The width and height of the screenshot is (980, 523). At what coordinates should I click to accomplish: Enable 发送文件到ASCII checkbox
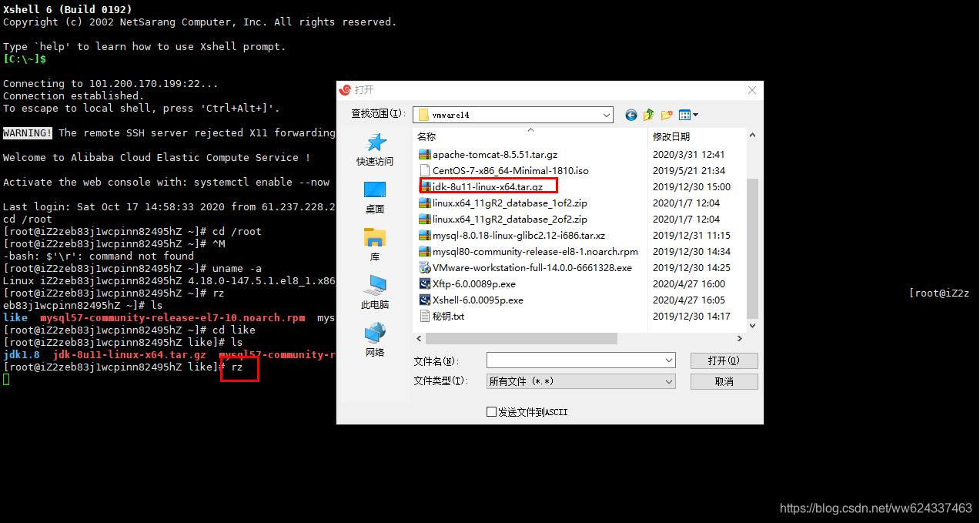(491, 411)
